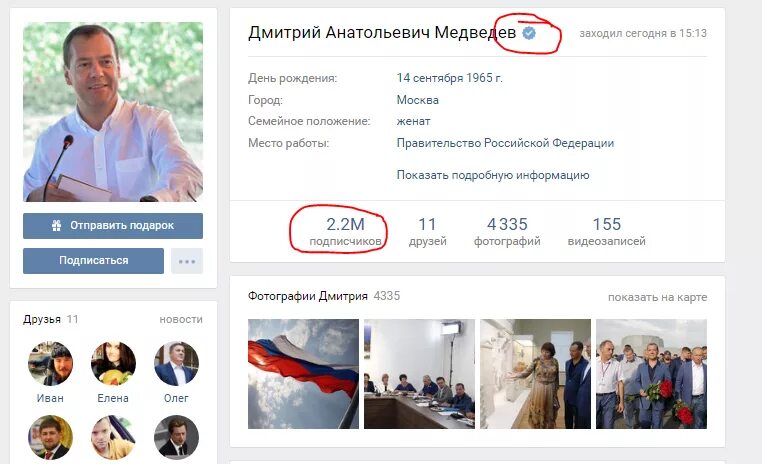The height and width of the screenshot is (464, 762).
Task: Open friend Олег's avatar
Action: (176, 363)
